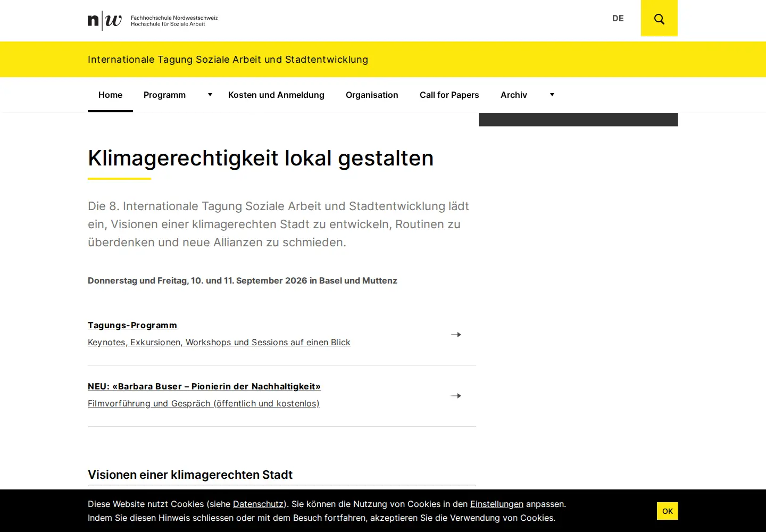Click the Fachhochschule Nordwestschweiz logo text
Viewport: 766px width, 532px height.
(x=174, y=21)
